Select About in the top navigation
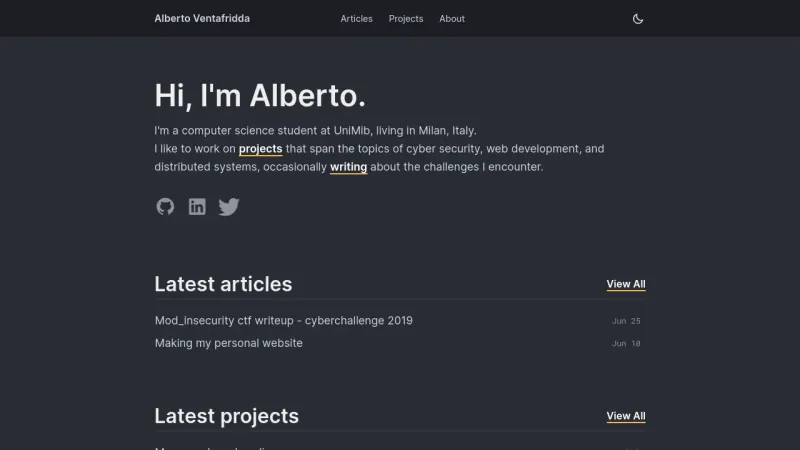Screen dimensions: 800x450 click(x=452, y=18)
